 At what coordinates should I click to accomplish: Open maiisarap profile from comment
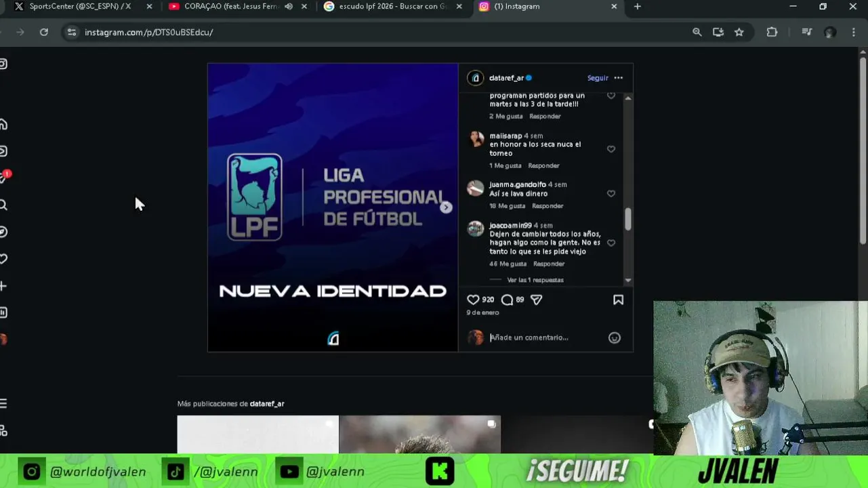505,136
